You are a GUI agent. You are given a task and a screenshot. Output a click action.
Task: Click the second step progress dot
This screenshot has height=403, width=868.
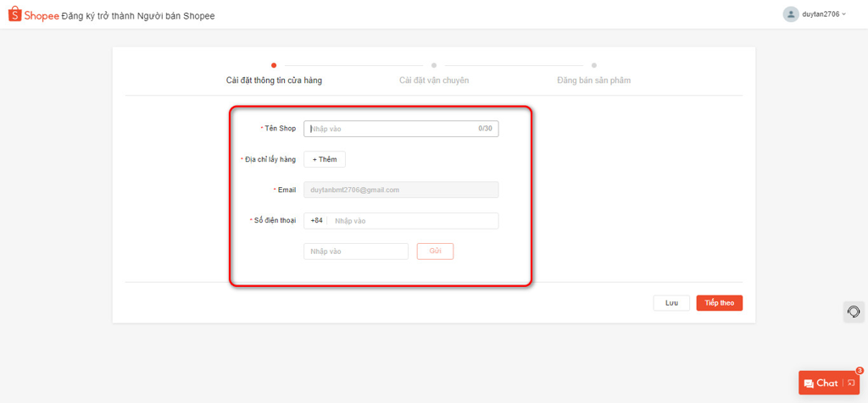point(434,65)
